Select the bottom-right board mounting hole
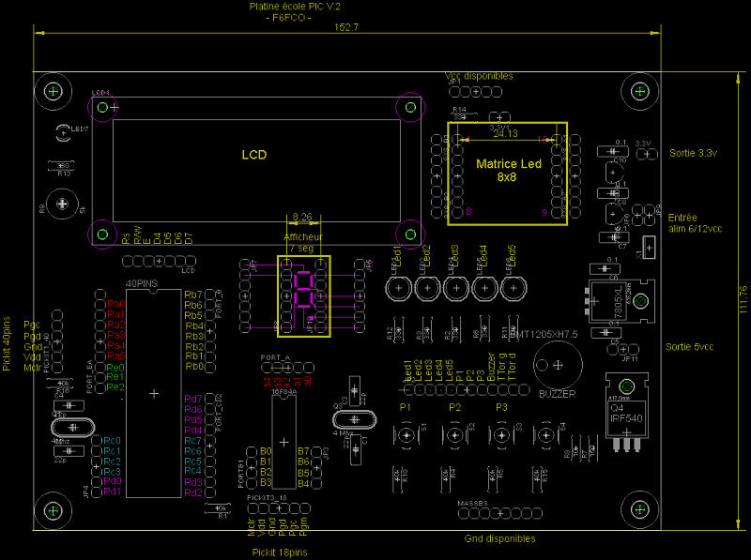The width and height of the screenshot is (751, 560). (x=641, y=510)
